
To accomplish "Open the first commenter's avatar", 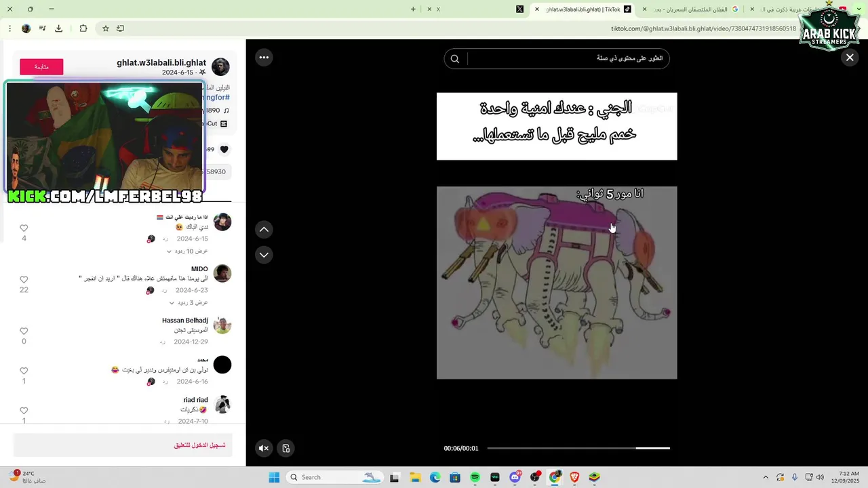I will 222,222.
